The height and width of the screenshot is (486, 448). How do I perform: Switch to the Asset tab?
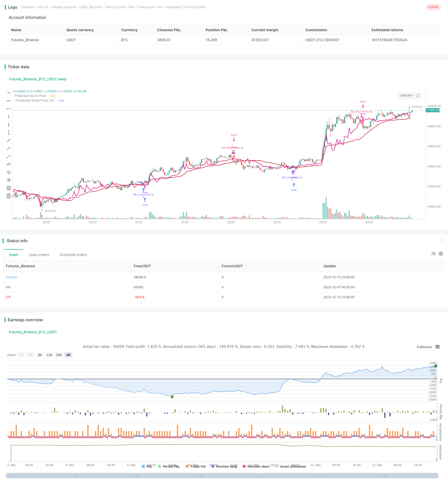(x=14, y=255)
